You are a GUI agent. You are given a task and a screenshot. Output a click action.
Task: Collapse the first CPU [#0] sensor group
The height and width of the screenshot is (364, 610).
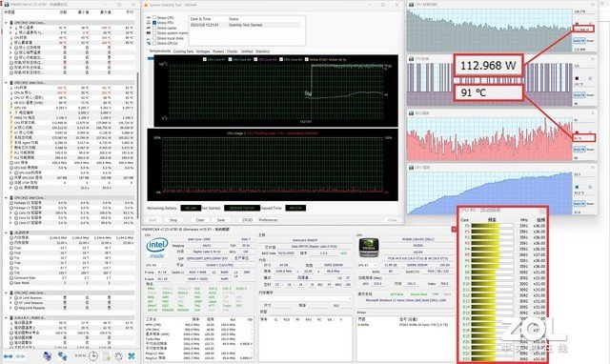[6, 23]
